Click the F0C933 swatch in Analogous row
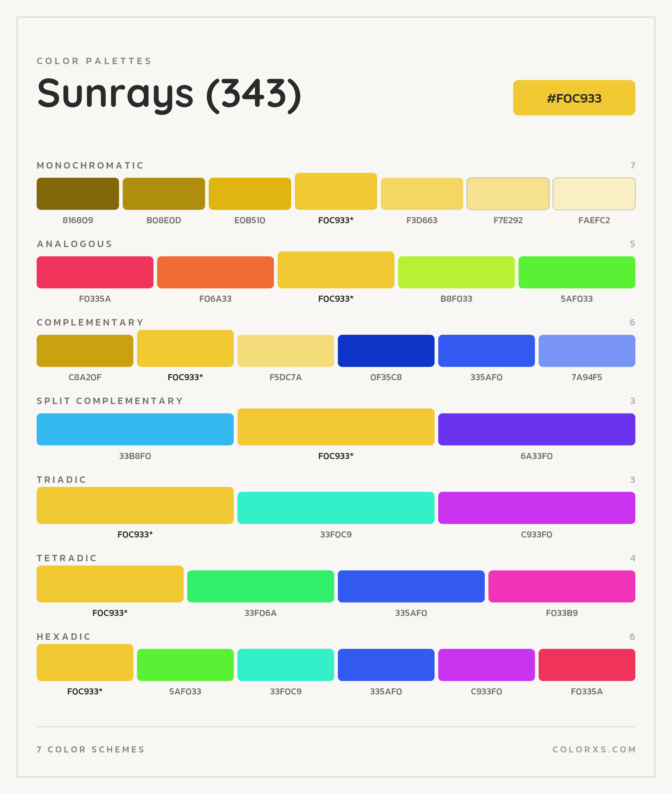Viewport: 672px width, 794px height. (336, 270)
